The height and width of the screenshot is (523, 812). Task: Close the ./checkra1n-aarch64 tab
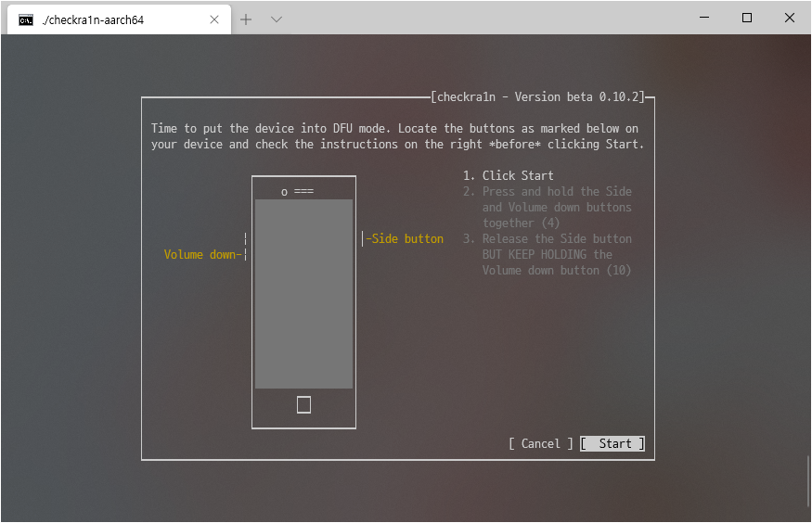pyautogui.click(x=214, y=19)
